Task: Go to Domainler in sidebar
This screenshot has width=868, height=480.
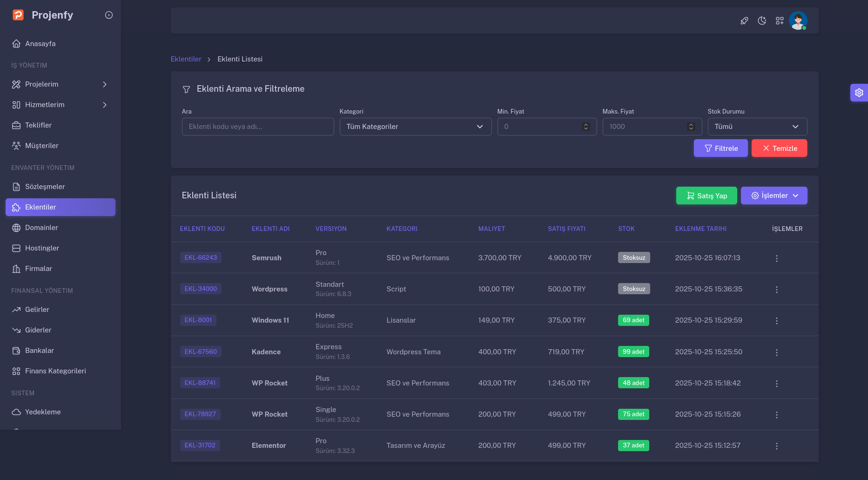Action: coord(41,228)
